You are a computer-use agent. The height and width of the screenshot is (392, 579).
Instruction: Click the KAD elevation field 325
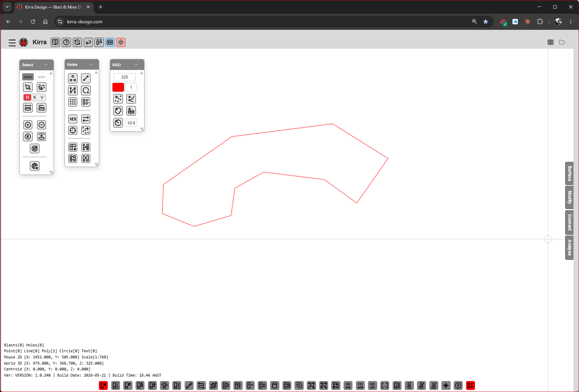point(125,77)
